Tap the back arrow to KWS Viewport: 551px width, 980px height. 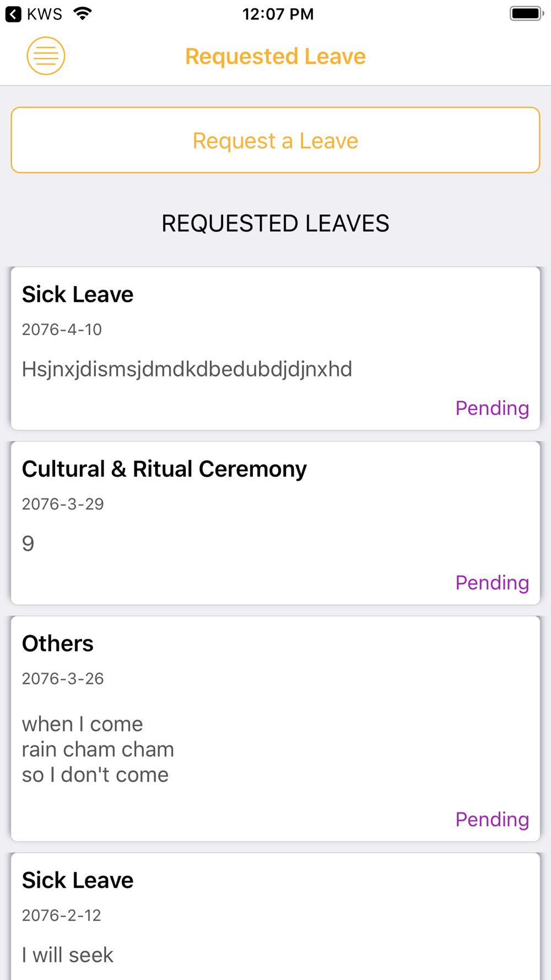(x=13, y=14)
